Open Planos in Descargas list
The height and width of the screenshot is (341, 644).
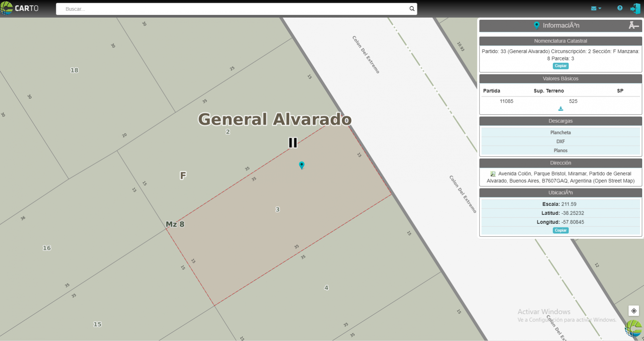coord(560,150)
